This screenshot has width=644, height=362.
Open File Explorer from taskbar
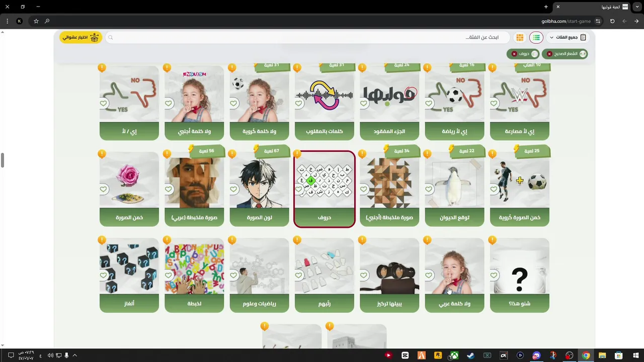click(602, 355)
